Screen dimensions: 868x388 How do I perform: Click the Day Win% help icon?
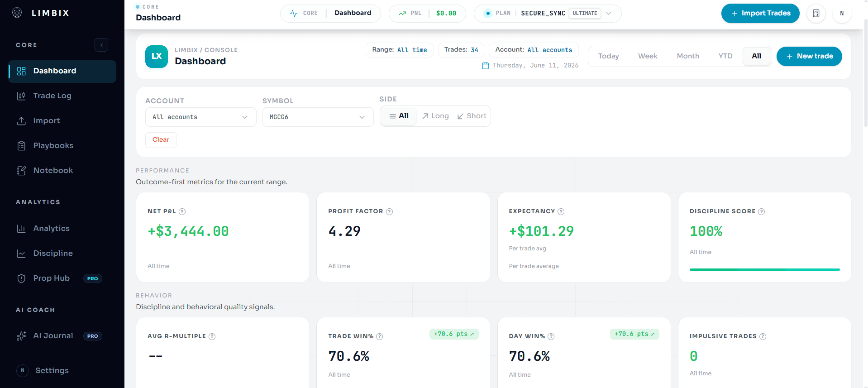coord(551,336)
